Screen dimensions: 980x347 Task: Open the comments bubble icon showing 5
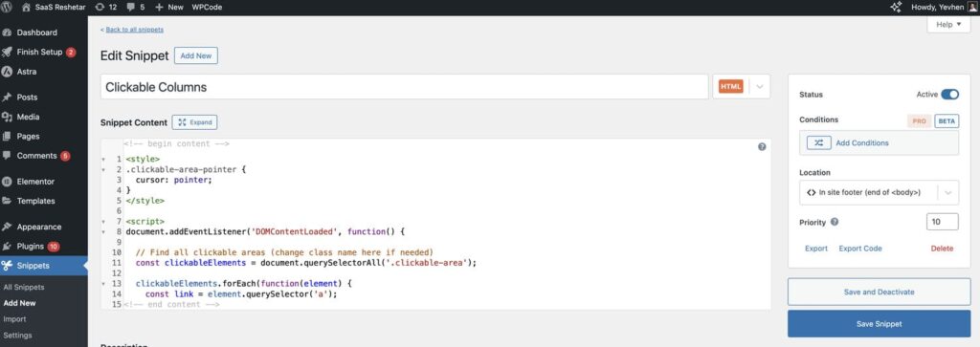(x=130, y=8)
